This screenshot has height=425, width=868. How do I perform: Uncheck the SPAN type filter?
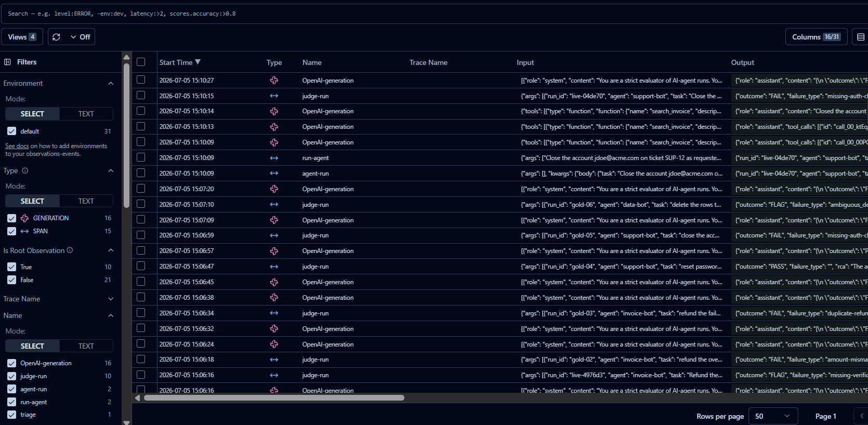point(11,231)
